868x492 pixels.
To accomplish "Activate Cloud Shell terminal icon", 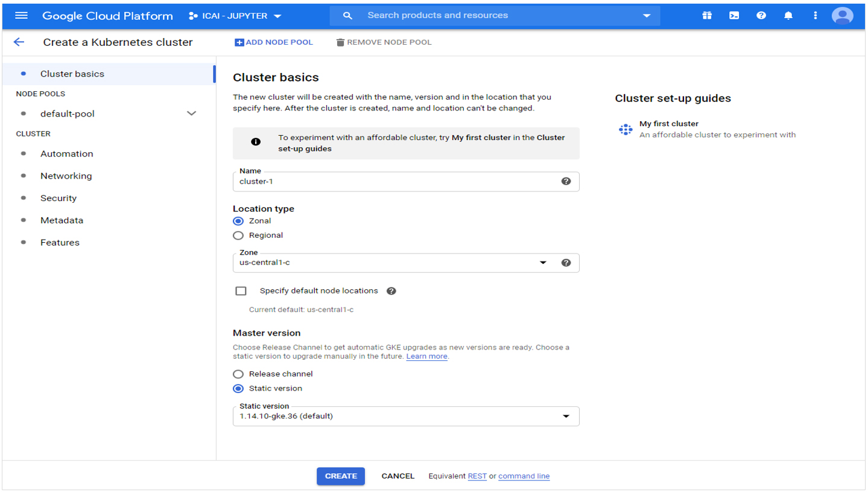I will [x=734, y=16].
